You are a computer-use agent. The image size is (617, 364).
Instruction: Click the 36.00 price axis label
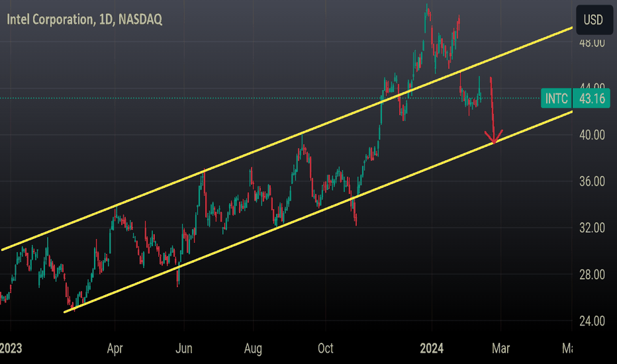tap(592, 181)
